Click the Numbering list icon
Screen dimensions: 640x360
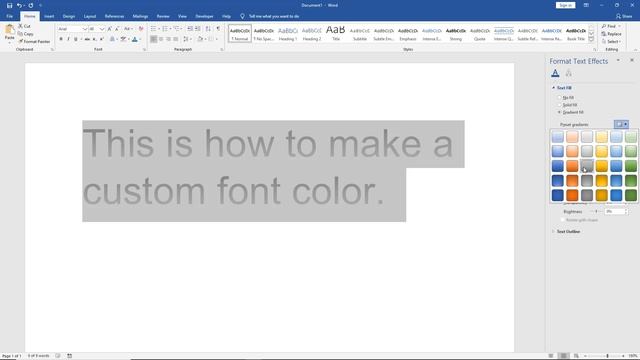(165, 29)
